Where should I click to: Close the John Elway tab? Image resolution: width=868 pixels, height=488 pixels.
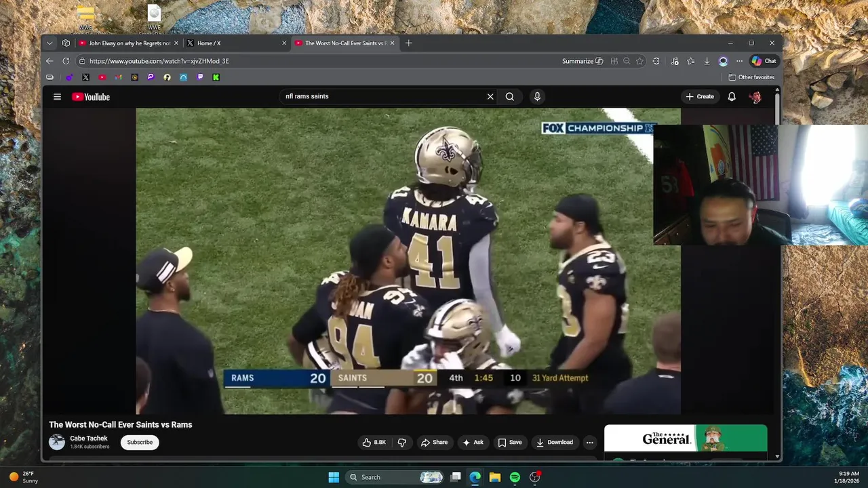(176, 43)
